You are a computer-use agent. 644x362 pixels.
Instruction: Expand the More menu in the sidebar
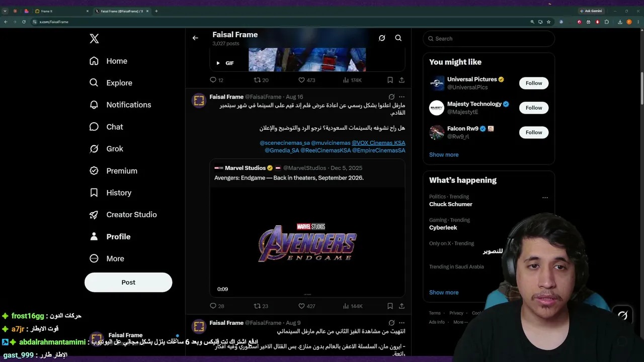(x=106, y=258)
